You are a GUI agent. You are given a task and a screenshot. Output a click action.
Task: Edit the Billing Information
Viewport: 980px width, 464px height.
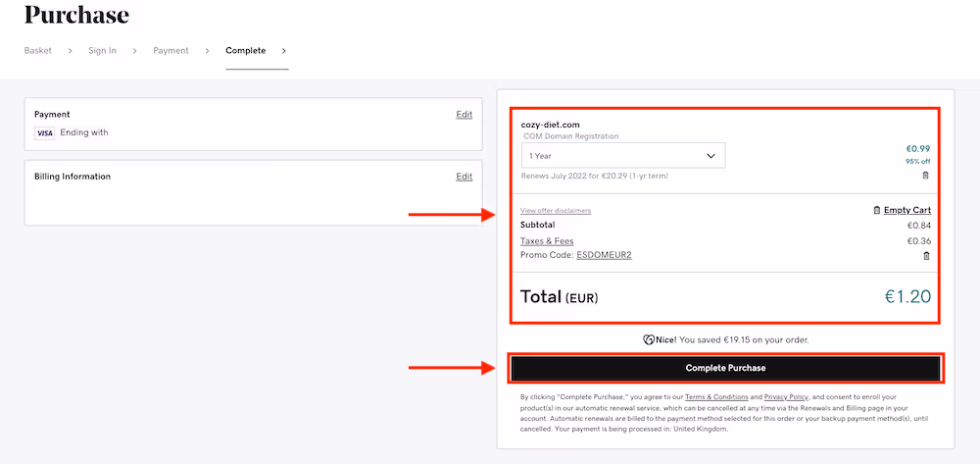click(x=464, y=177)
